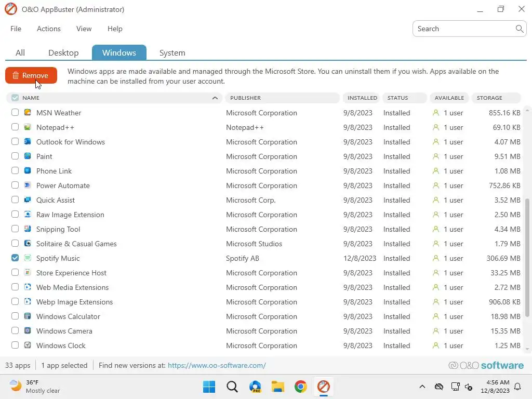Click the Phone Link app icon

pyautogui.click(x=28, y=170)
